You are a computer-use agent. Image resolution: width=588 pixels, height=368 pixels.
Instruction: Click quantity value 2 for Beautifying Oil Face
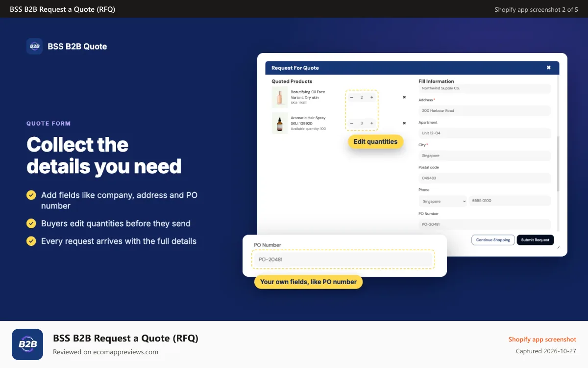click(362, 97)
